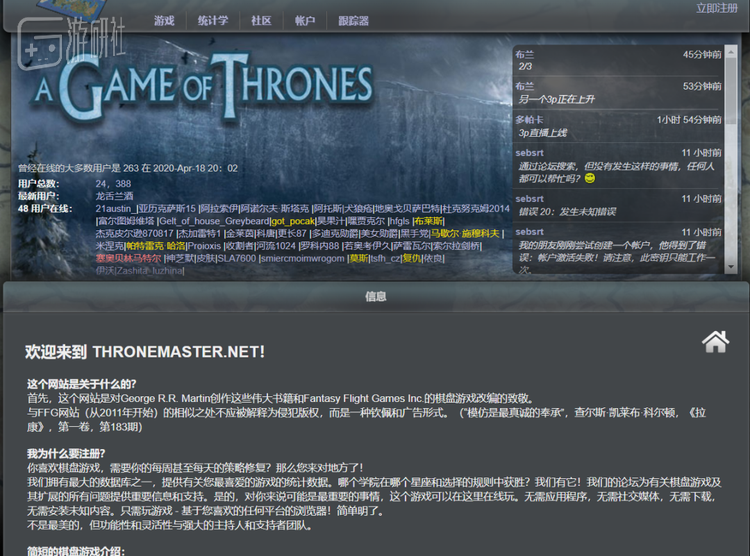Open user Proioxis profile link
Viewport: 750px width, 556px height.
204,246
